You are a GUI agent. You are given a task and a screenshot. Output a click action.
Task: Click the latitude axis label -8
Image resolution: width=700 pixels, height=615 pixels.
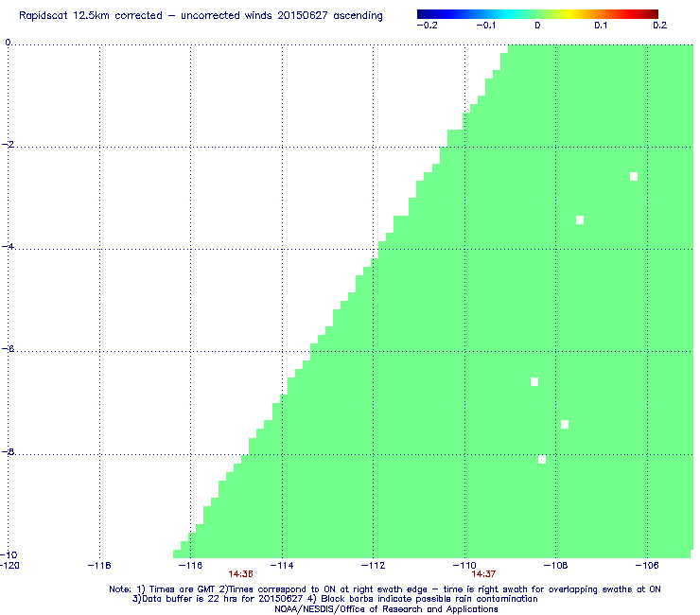click(8, 452)
